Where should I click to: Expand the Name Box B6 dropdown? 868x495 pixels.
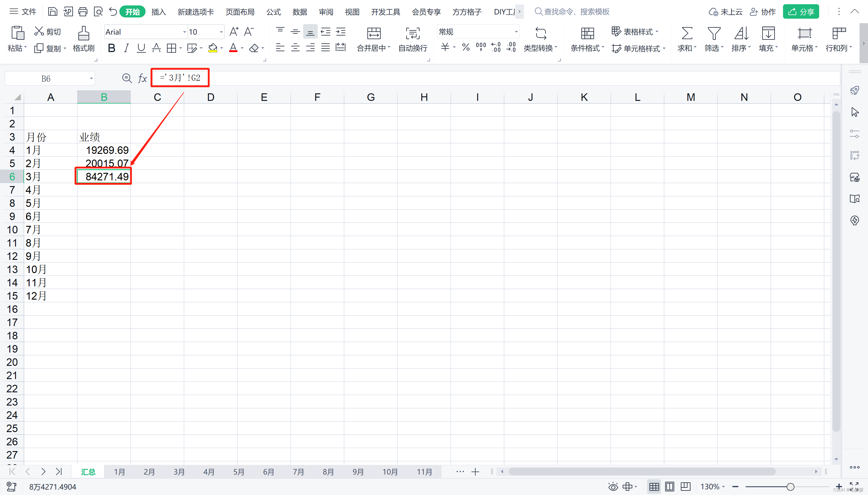[x=91, y=79]
